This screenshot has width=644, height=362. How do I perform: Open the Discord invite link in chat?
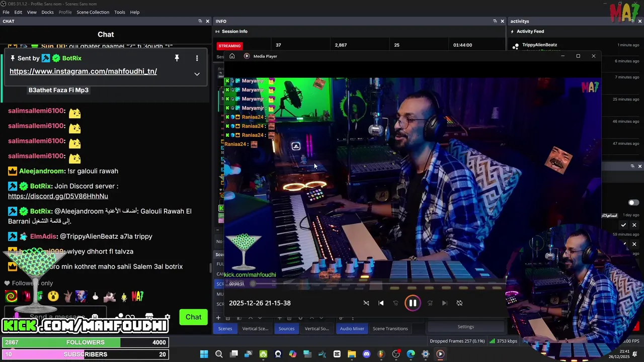point(58,196)
